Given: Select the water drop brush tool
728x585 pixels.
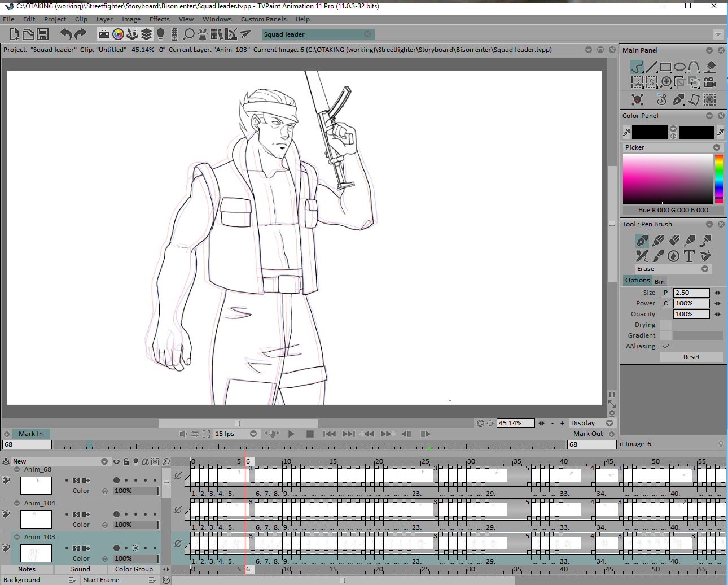Looking at the screenshot, I should (673, 256).
